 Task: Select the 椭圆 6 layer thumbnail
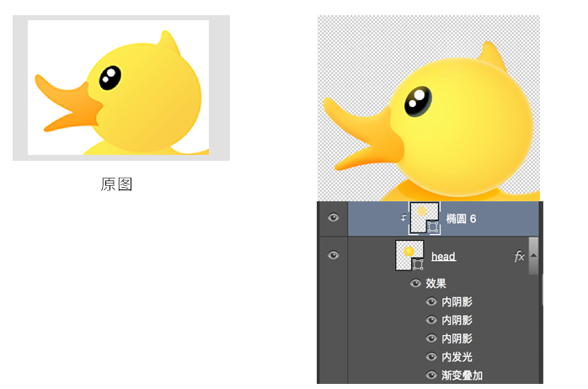(x=425, y=218)
